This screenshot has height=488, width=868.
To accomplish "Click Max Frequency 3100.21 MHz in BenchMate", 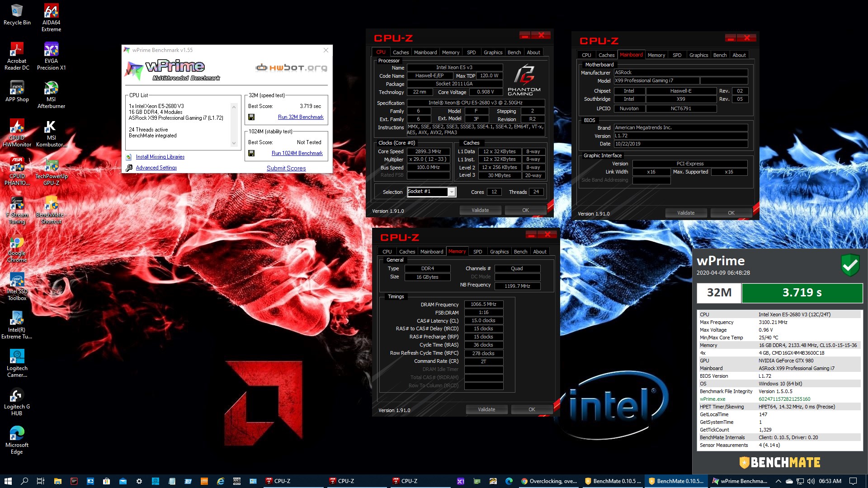I will pos(773,322).
